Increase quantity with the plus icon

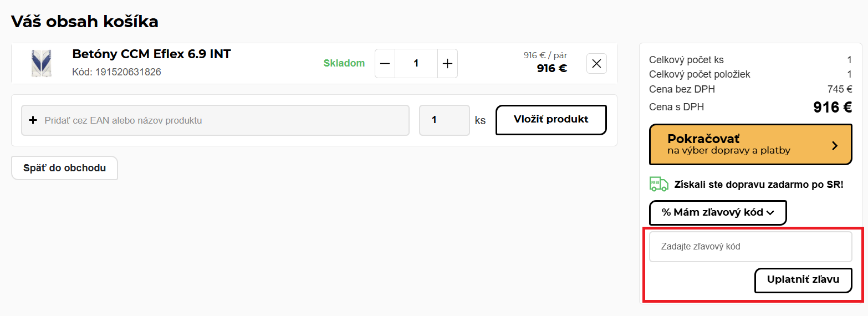pyautogui.click(x=447, y=64)
